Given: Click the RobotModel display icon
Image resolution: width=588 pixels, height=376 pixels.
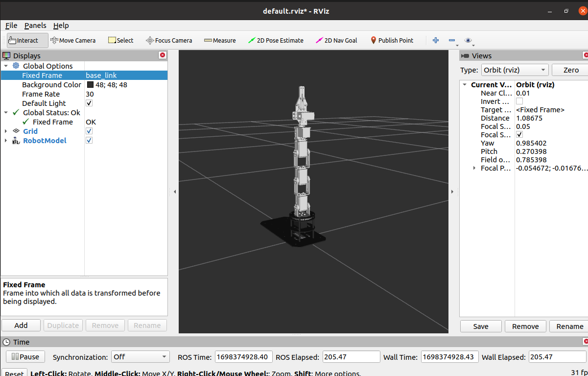Looking at the screenshot, I should [16, 140].
